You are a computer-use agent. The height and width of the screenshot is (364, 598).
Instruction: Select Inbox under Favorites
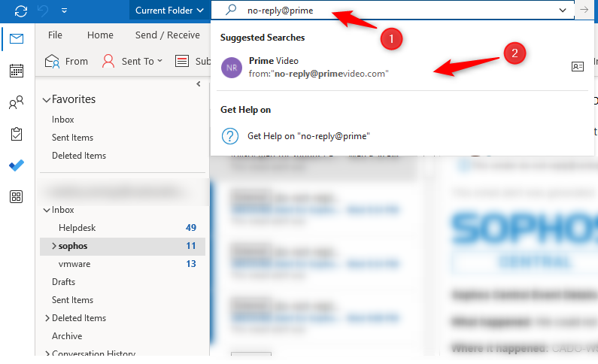(x=63, y=120)
